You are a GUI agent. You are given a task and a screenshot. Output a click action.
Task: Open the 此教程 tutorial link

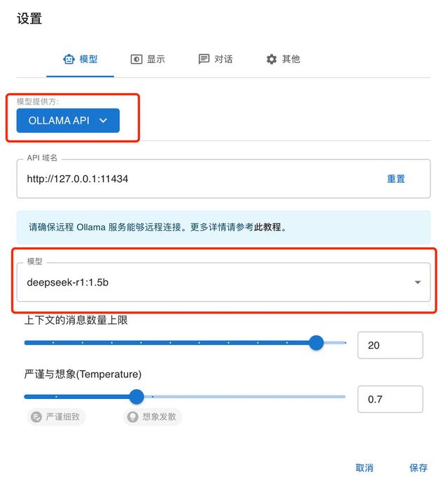coord(267,227)
